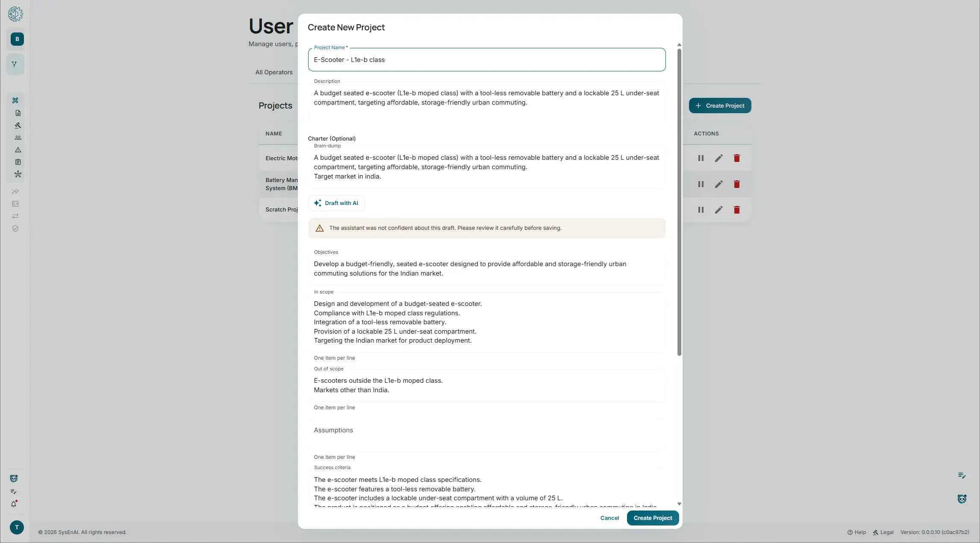This screenshot has height=543, width=980.
Task: Click the dialog scrollbar up arrow
Action: coord(679,45)
